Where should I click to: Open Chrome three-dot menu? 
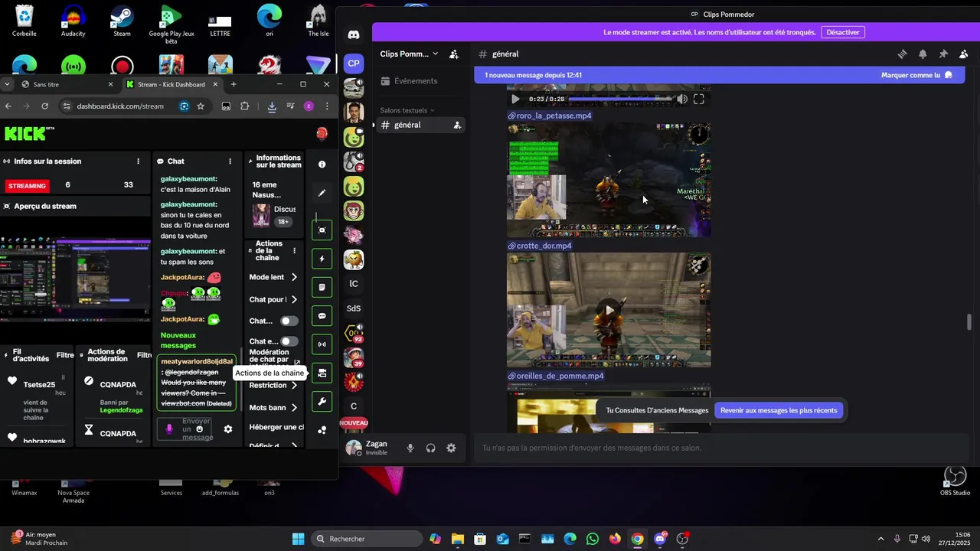[x=327, y=106]
